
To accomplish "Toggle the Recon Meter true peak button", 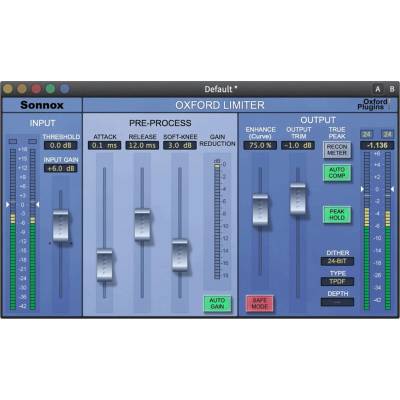I will [337, 150].
